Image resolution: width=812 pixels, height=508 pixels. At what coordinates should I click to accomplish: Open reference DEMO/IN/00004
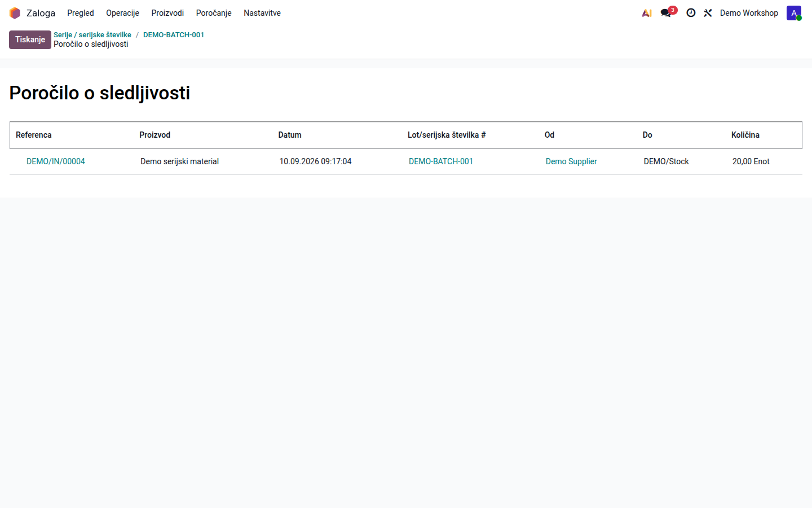[56, 161]
